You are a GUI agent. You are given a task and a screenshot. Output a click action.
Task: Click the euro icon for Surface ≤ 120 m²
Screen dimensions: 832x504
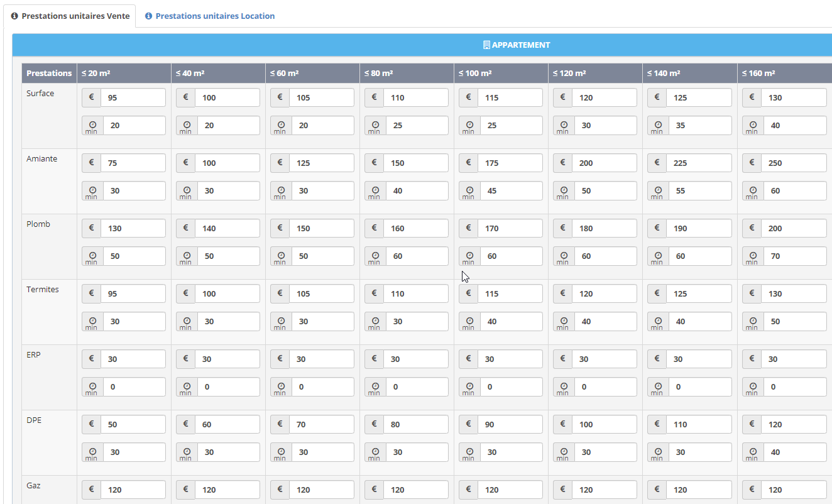point(563,97)
